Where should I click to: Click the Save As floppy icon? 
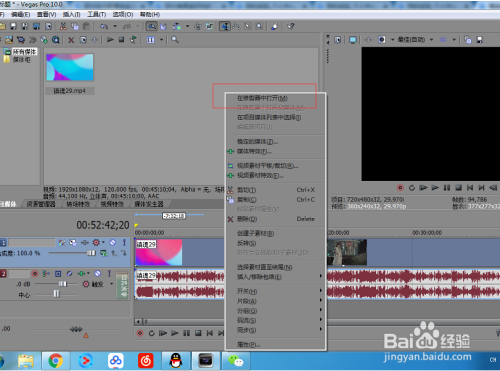click(x=25, y=26)
